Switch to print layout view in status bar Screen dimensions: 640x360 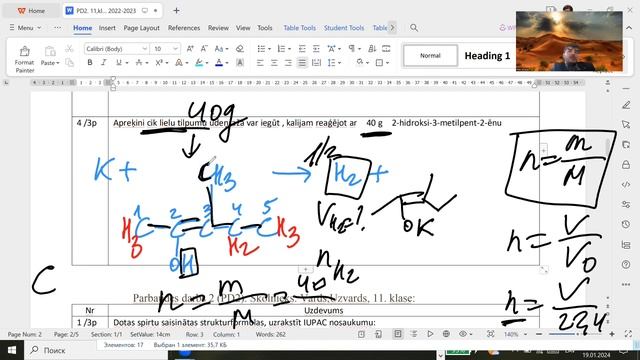398,334
